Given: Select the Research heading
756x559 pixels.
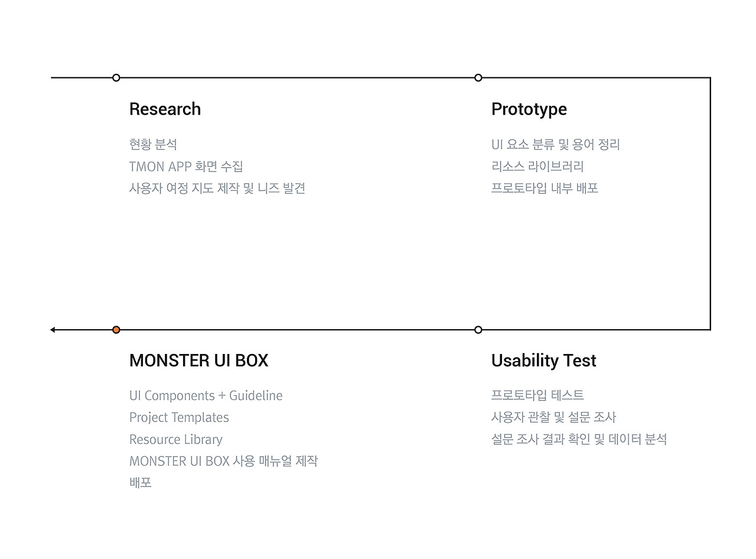Looking at the screenshot, I should point(165,109).
